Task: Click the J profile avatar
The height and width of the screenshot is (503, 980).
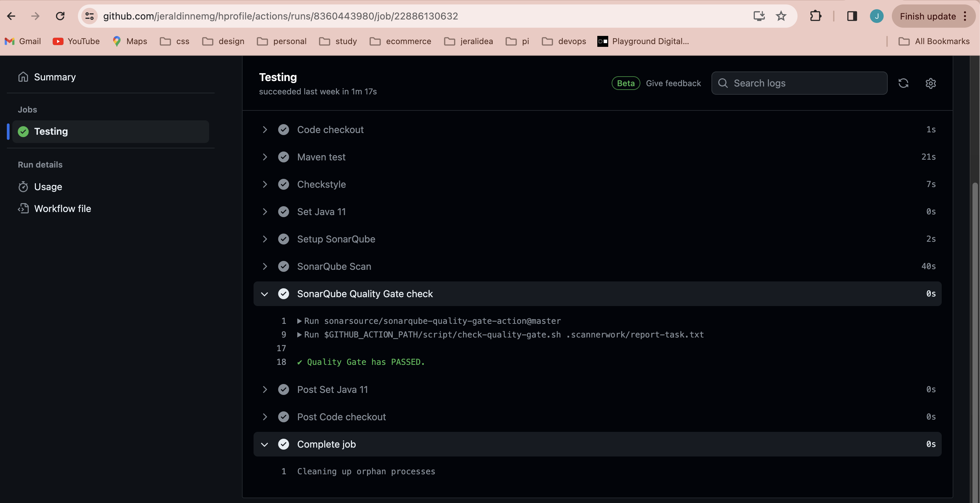Action: point(876,16)
